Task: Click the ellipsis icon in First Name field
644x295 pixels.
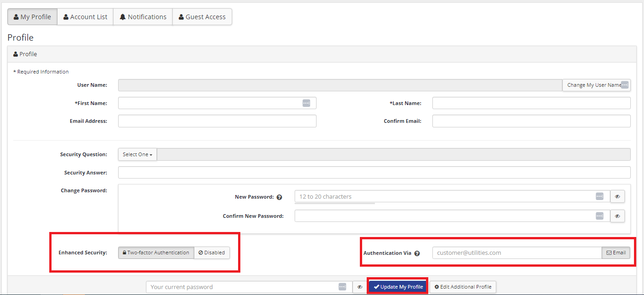Action: click(306, 103)
